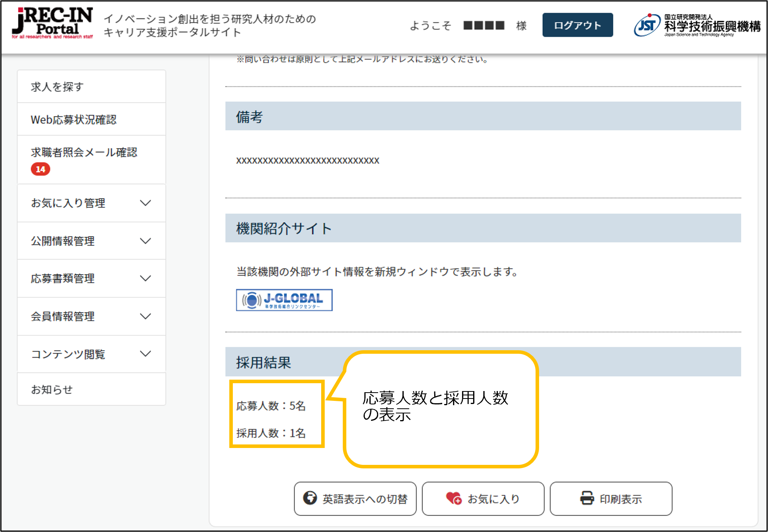Click the heart icon on favorites button
The image size is (768, 532).
point(454,498)
